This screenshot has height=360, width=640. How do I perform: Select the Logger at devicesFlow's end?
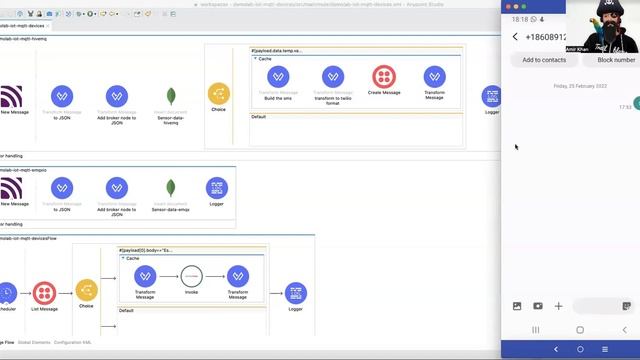[x=296, y=293]
